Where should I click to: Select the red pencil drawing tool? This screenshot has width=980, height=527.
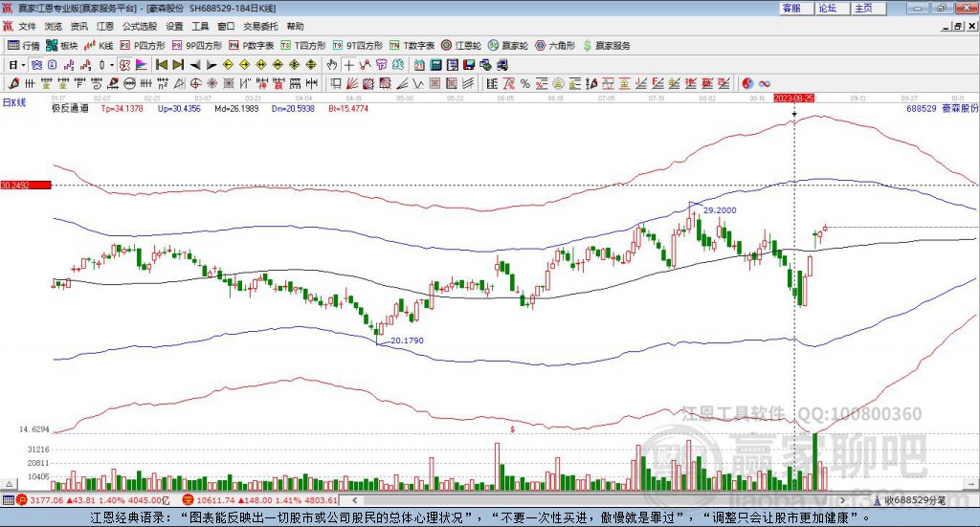(x=12, y=83)
